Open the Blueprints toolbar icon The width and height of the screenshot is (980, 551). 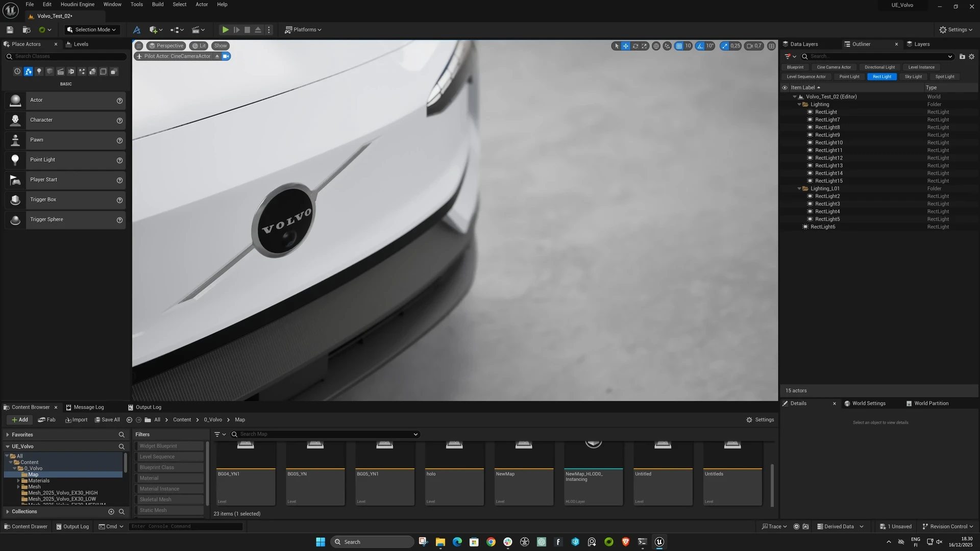(x=176, y=30)
